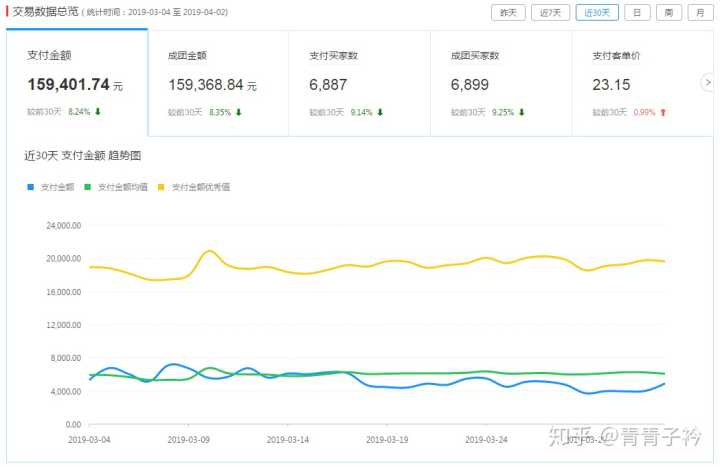Choose the 日 granularity option
Viewport: 720px width, 466px height.
point(637,13)
